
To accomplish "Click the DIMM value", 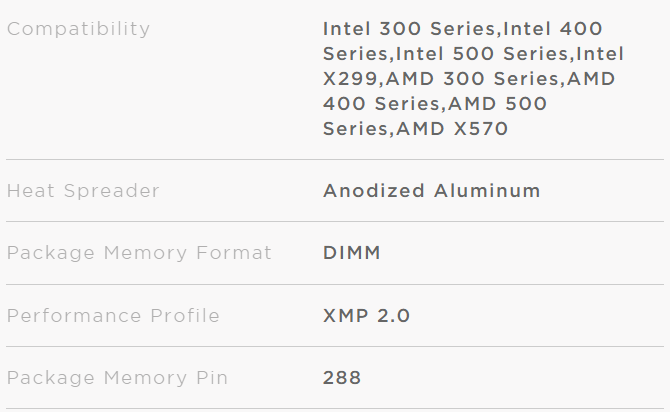I will [352, 253].
